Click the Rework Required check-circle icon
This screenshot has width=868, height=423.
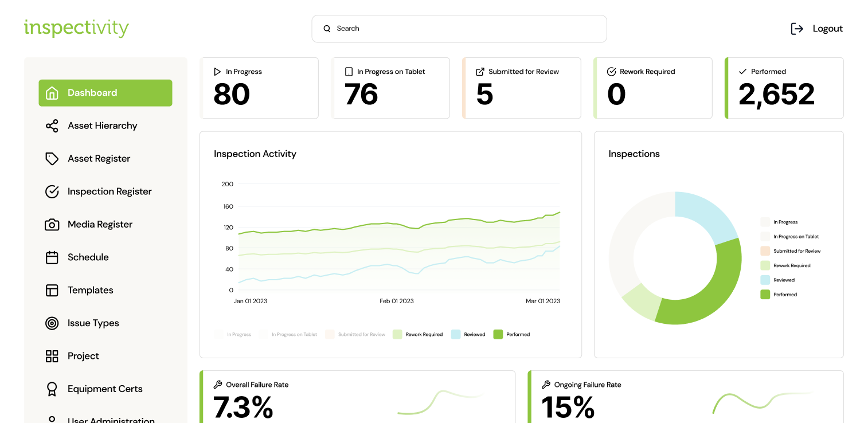tap(611, 72)
